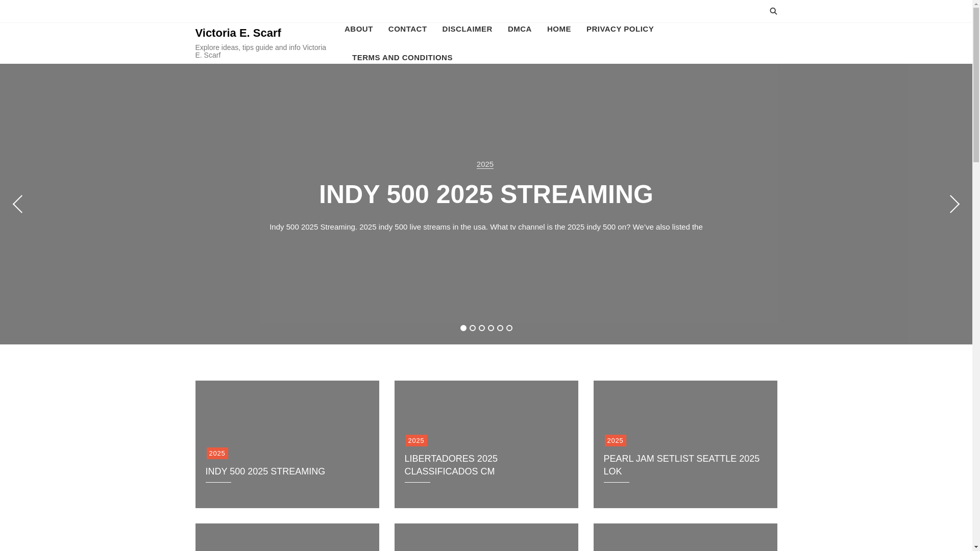
Task: Select the sixth slider pagination dot
Action: click(x=509, y=328)
